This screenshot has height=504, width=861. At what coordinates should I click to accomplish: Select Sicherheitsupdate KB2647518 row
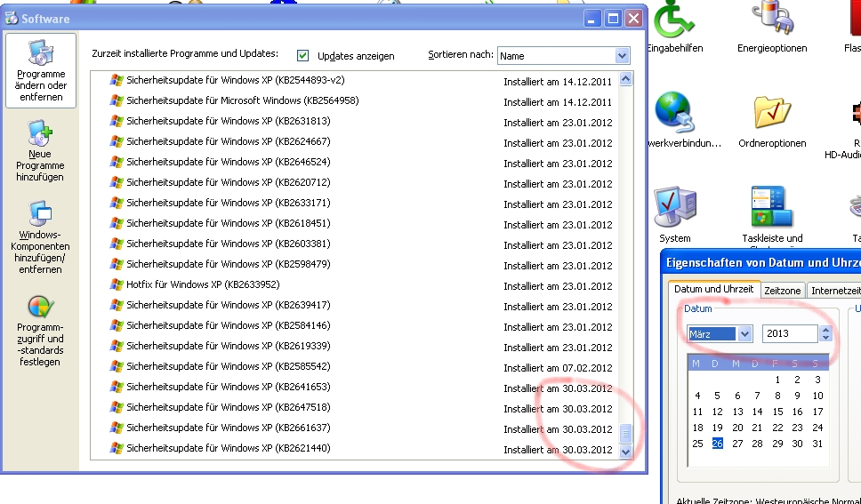pyautogui.click(x=355, y=407)
